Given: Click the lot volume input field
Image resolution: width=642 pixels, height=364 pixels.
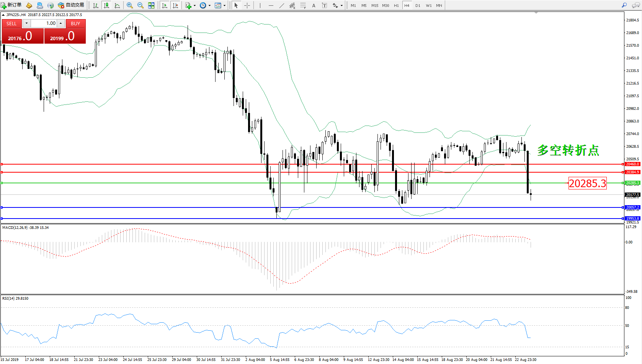Looking at the screenshot, I should coord(44,23).
